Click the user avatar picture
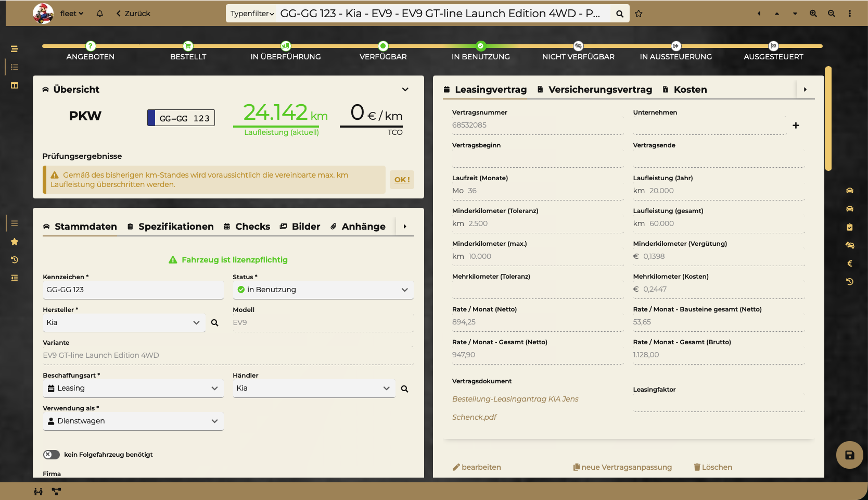Image resolution: width=868 pixels, height=500 pixels. pos(43,14)
